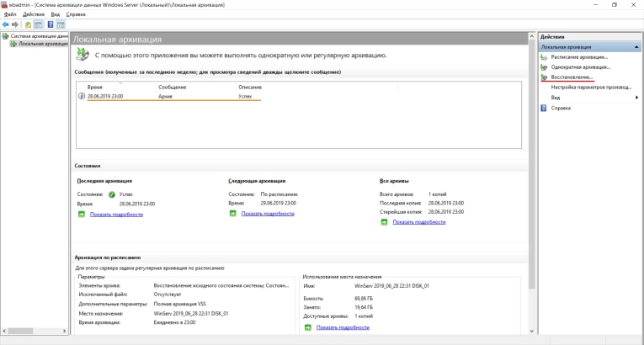Open the Действие menu
This screenshot has height=345, width=644.
[35, 14]
